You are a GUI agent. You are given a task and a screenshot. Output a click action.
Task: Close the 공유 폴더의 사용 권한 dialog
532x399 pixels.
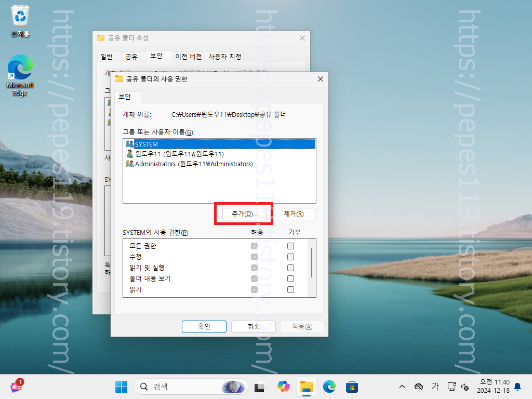(x=320, y=79)
